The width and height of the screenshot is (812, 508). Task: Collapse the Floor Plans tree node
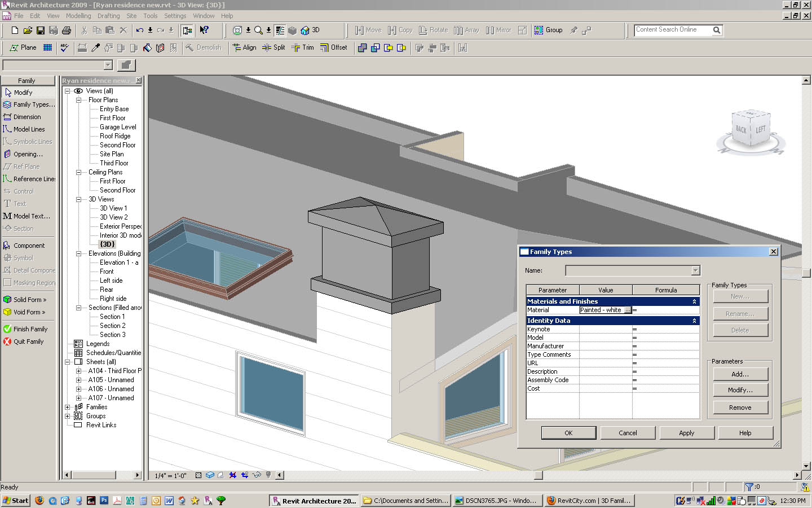79,100
